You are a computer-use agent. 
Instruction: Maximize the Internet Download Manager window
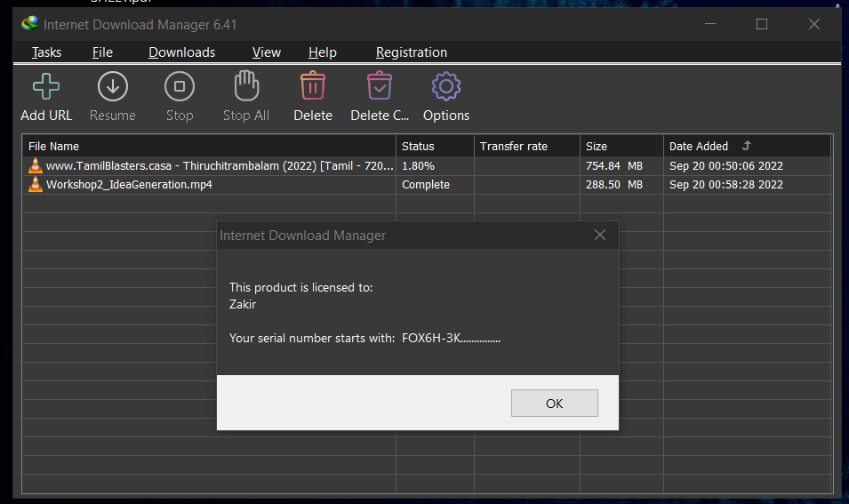pyautogui.click(x=762, y=24)
